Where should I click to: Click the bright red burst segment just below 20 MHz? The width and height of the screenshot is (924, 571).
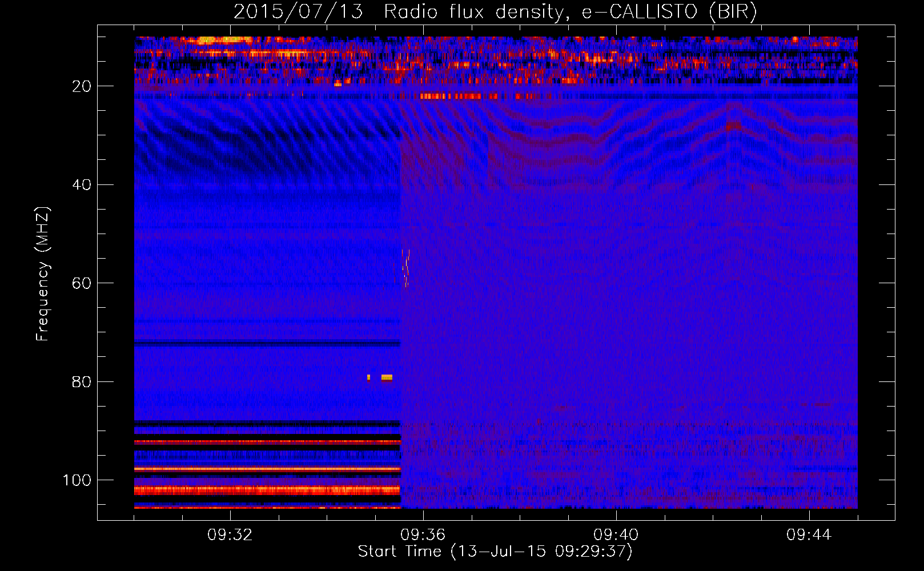pos(460,96)
